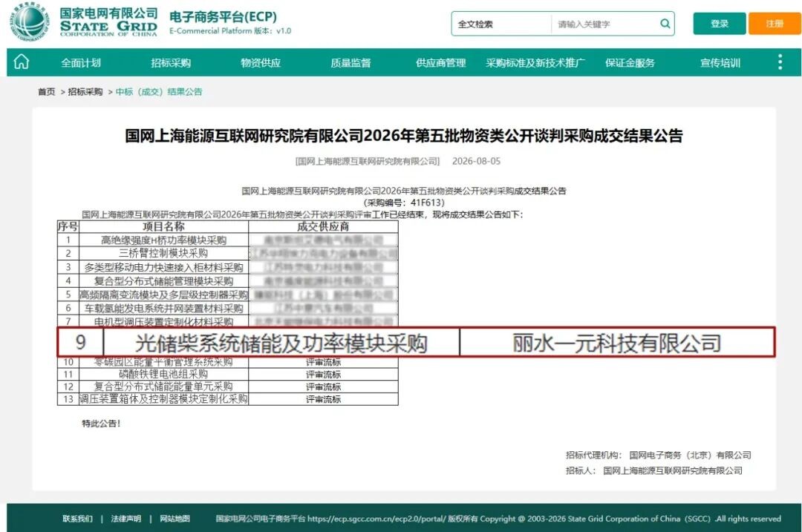802x532 pixels.
Task: Click 首页 in the breadcrumb
Action: coord(47,91)
